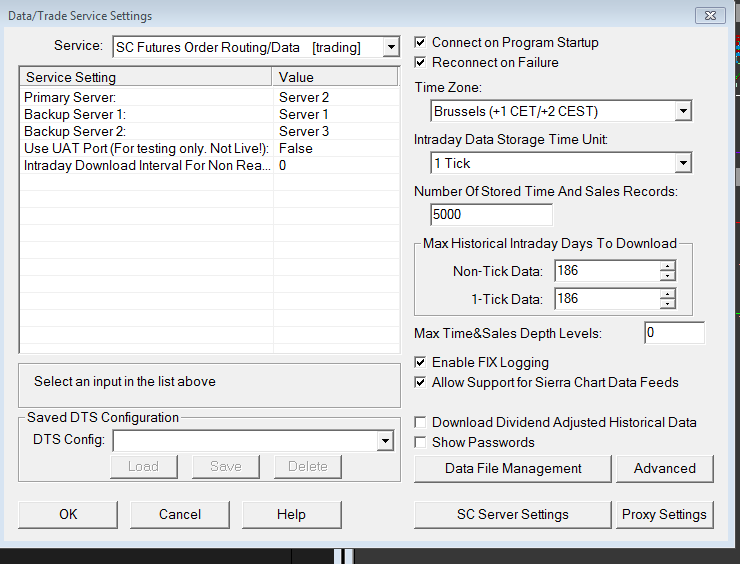Viewport: 740px width, 564px height.
Task: Click the Non-Tick Data value field
Action: pos(607,271)
